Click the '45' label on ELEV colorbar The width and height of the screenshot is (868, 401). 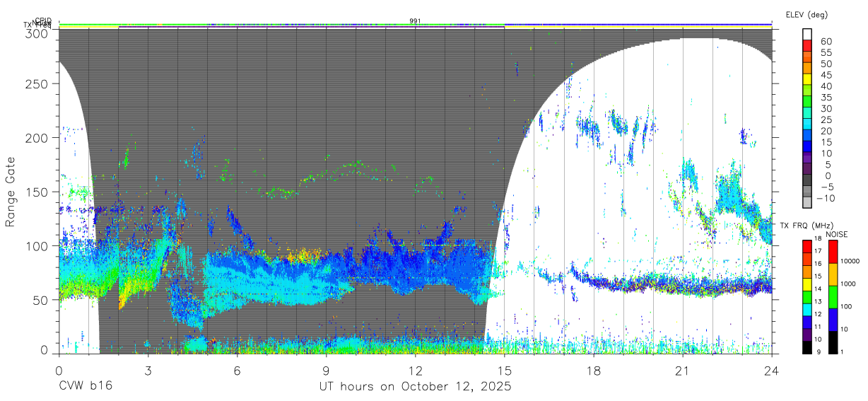[826, 75]
